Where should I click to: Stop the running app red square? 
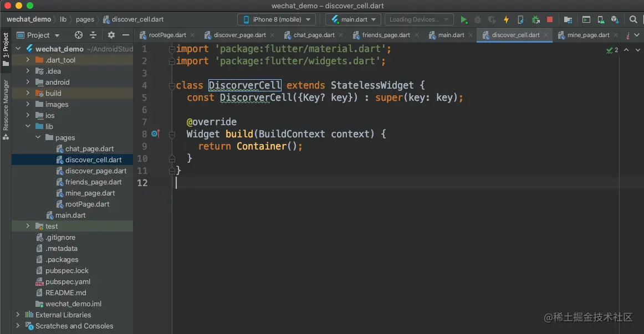pyautogui.click(x=550, y=20)
